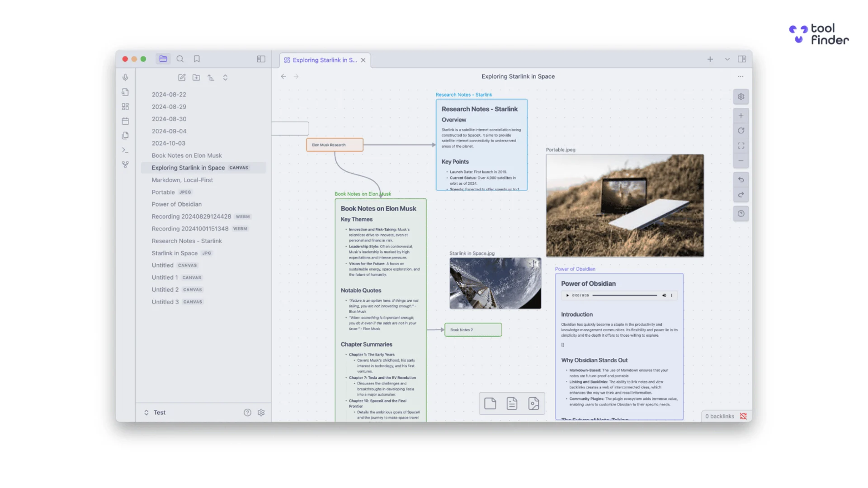Switch to the search tab in the sidebar
Image resolution: width=868 pixels, height=488 pixels.
coord(180,59)
